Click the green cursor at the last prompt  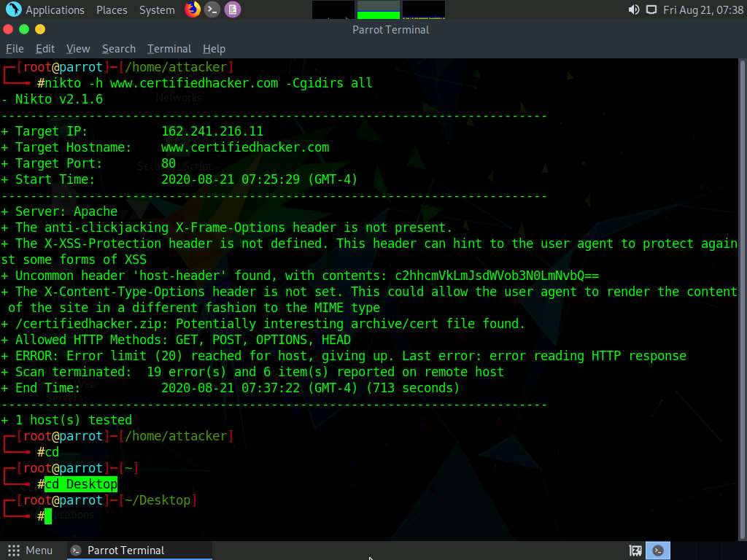pyautogui.click(x=47, y=517)
